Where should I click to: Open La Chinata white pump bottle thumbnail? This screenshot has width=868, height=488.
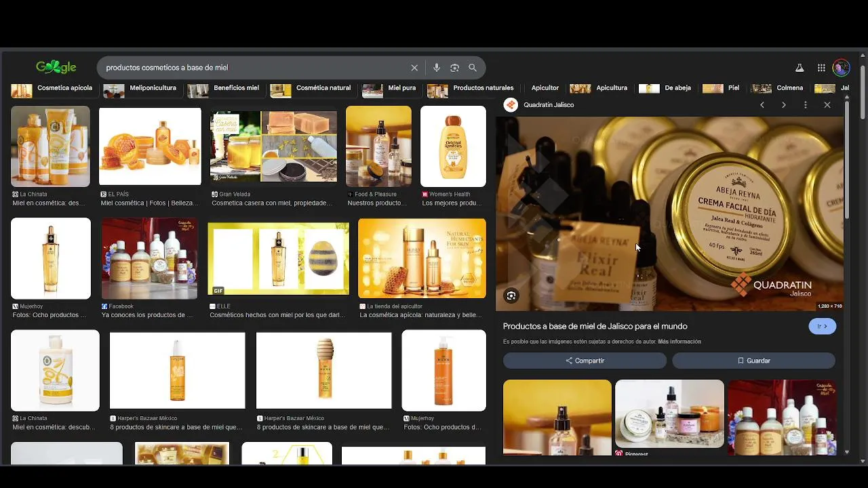55,371
